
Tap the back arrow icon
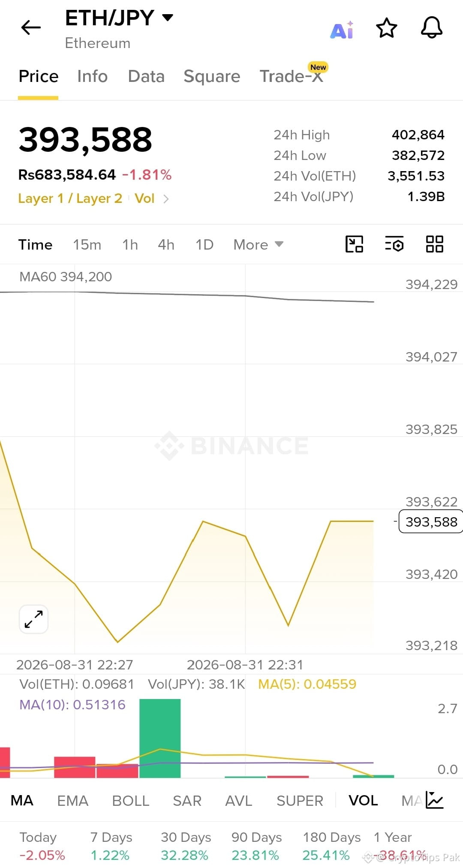click(x=31, y=28)
